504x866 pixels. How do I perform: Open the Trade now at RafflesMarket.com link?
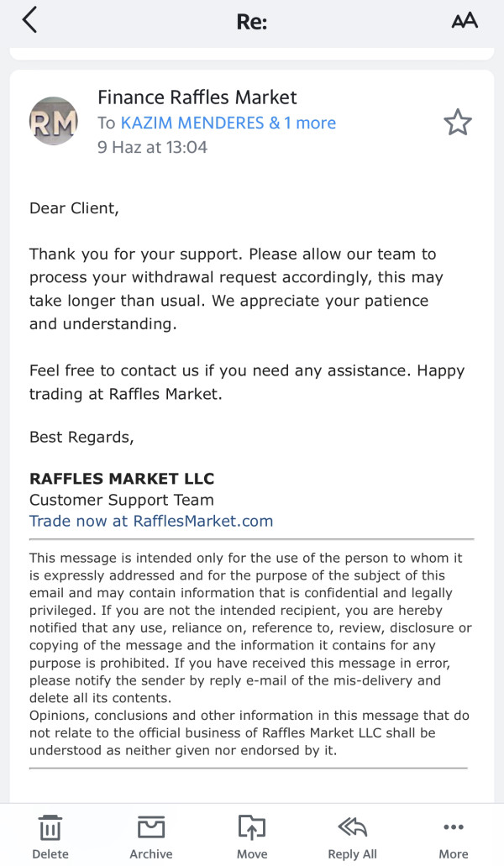(151, 521)
